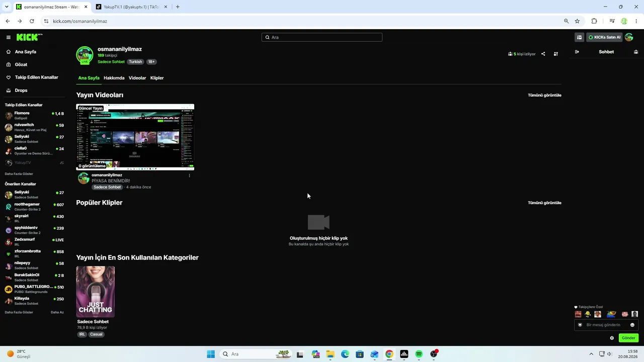
Task: Click Tümünü görüntüle for Popüler Klipler
Action: (x=544, y=203)
